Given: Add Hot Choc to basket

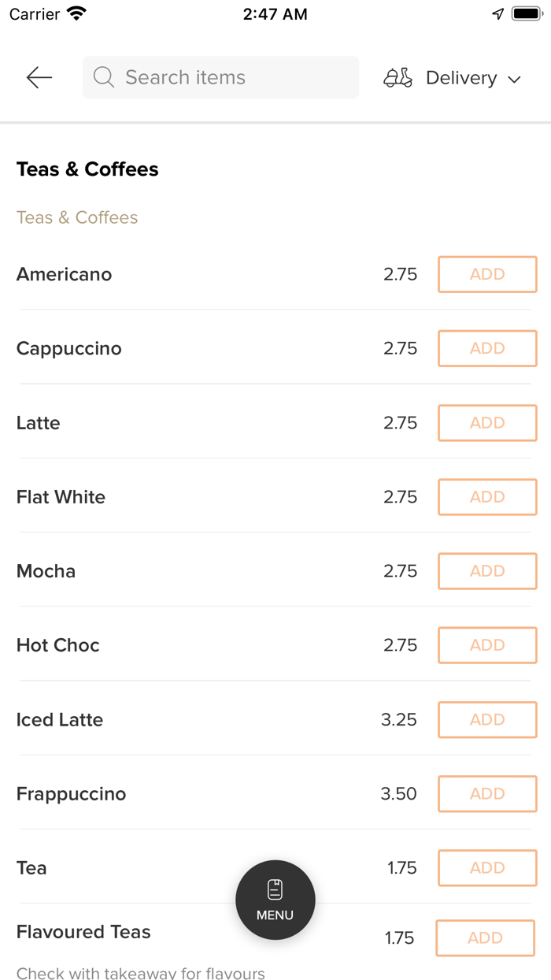Looking at the screenshot, I should (x=487, y=645).
